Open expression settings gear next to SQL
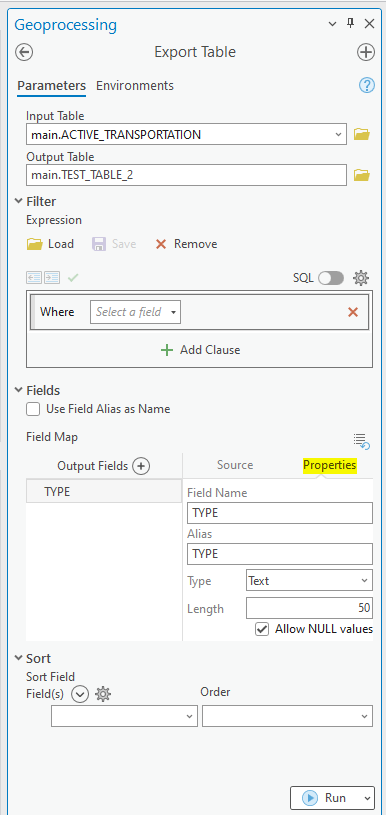This screenshot has width=386, height=815. click(x=361, y=279)
